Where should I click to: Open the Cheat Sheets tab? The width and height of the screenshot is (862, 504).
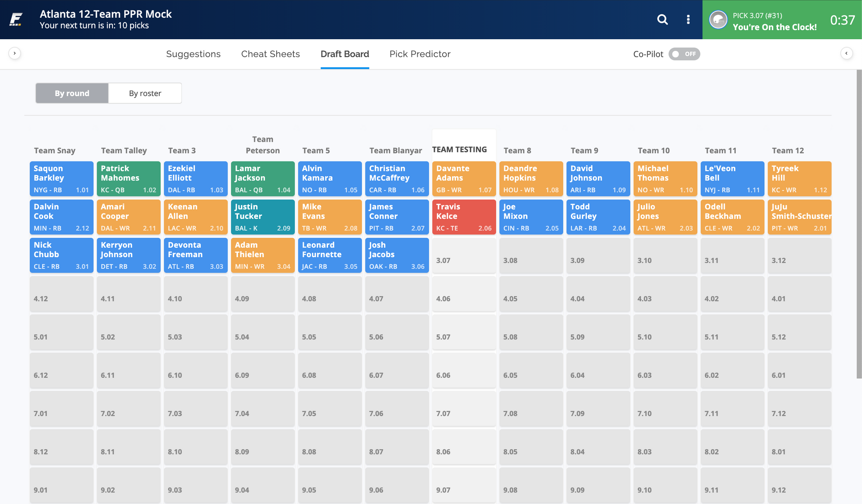(x=270, y=54)
